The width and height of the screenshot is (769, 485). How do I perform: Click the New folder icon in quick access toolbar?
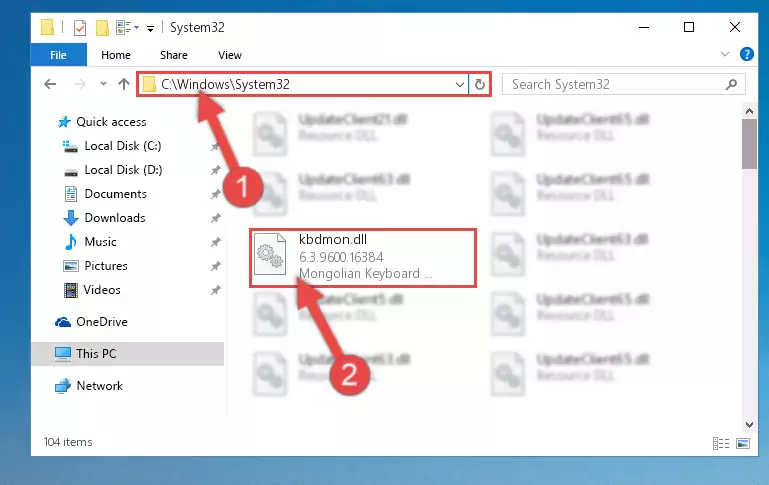(102, 28)
